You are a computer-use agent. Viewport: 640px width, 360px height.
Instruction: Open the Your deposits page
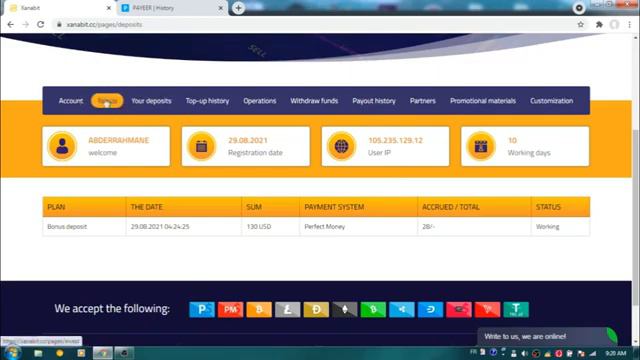[x=151, y=101]
